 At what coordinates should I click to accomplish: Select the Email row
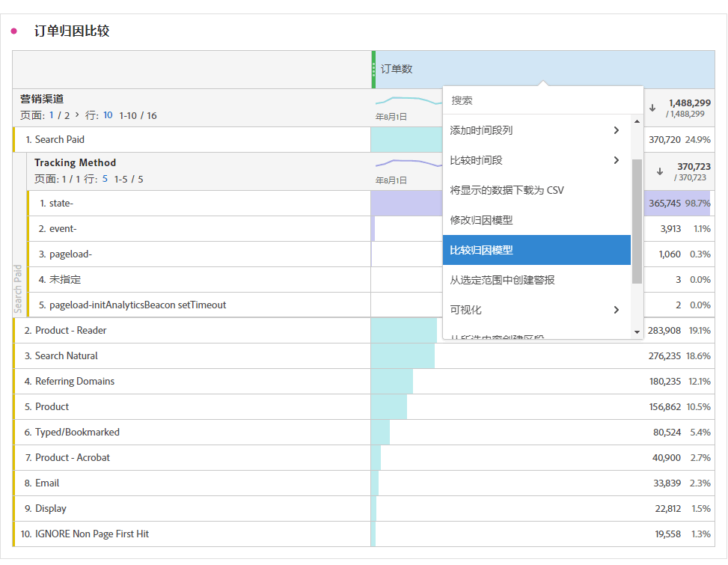click(192, 483)
